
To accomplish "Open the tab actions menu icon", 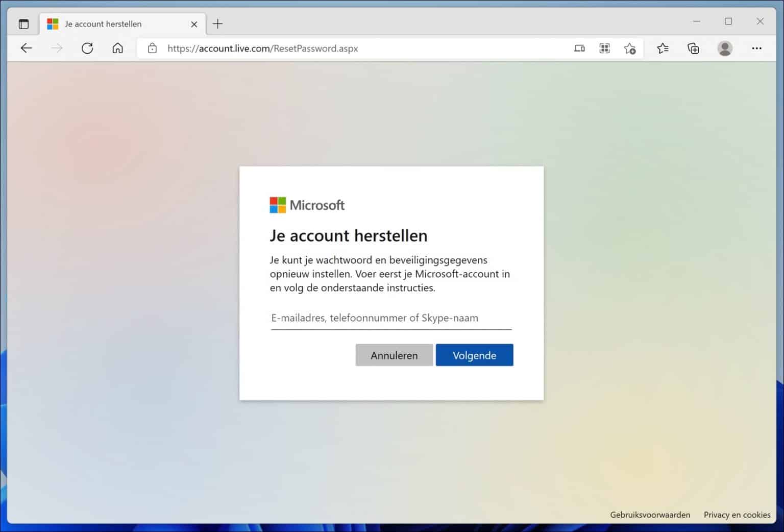I will click(x=23, y=23).
